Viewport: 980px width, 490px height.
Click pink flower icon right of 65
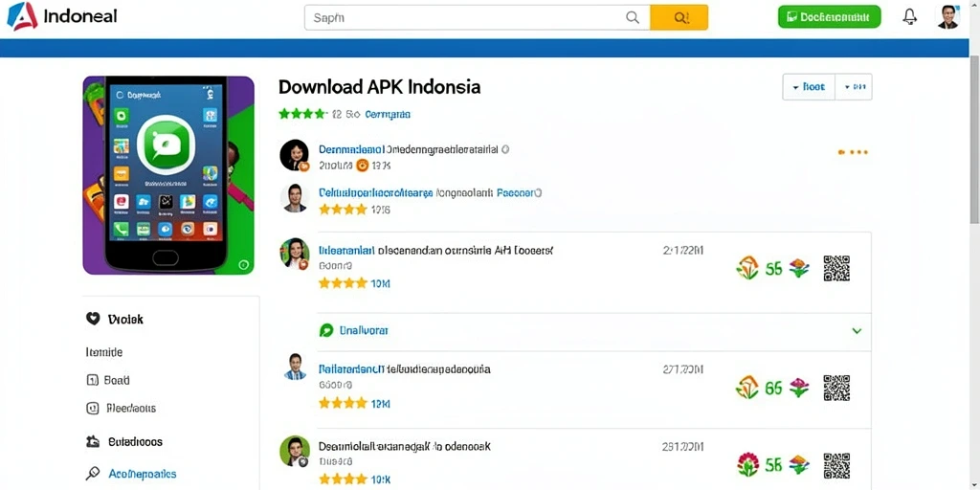[x=799, y=388]
